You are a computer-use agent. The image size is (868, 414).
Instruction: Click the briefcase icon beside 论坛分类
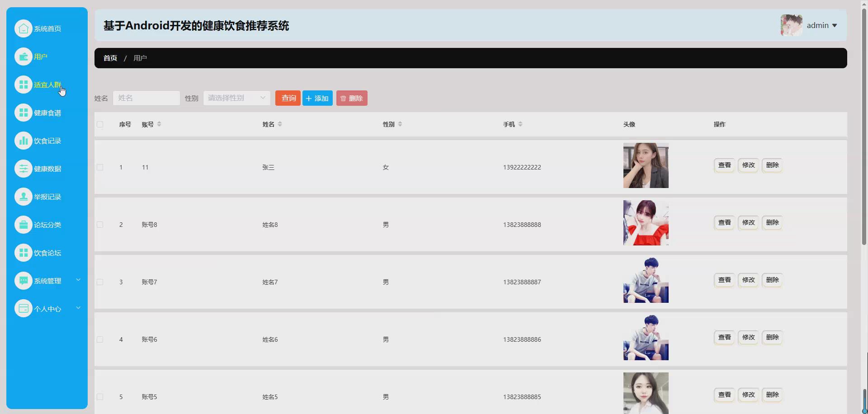24,225
